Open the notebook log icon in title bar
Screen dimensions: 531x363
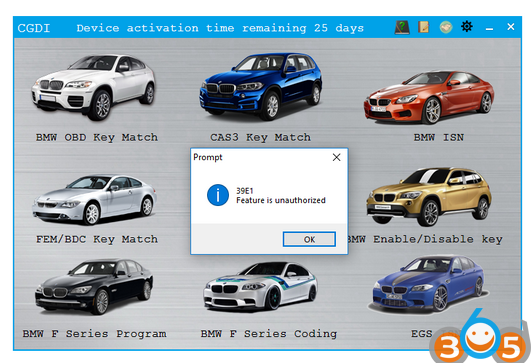[x=423, y=27]
